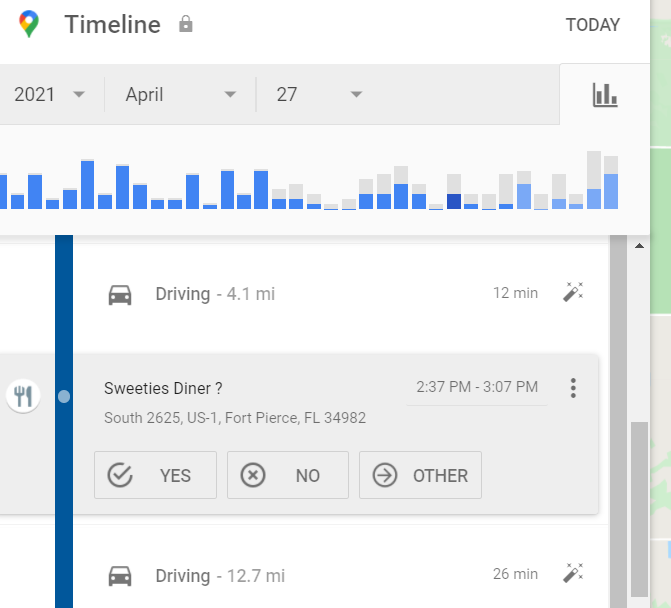Screen dimensions: 671x608
Task: Open the April month dropdown
Action: [x=180, y=95]
